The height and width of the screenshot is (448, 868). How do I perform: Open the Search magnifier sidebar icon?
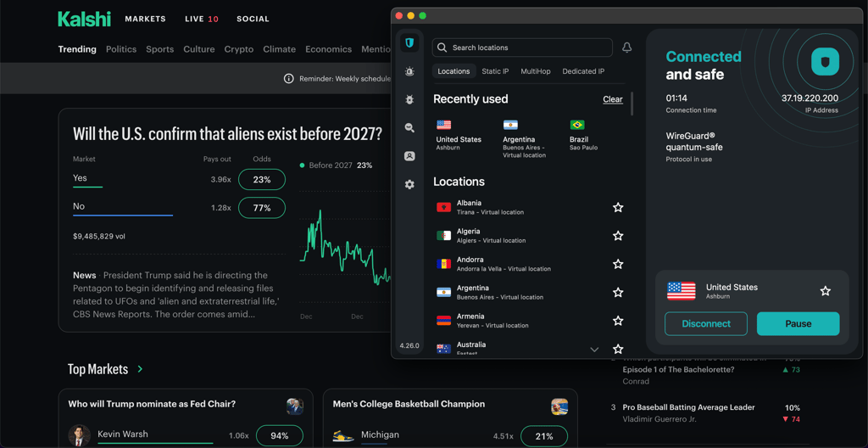(409, 128)
